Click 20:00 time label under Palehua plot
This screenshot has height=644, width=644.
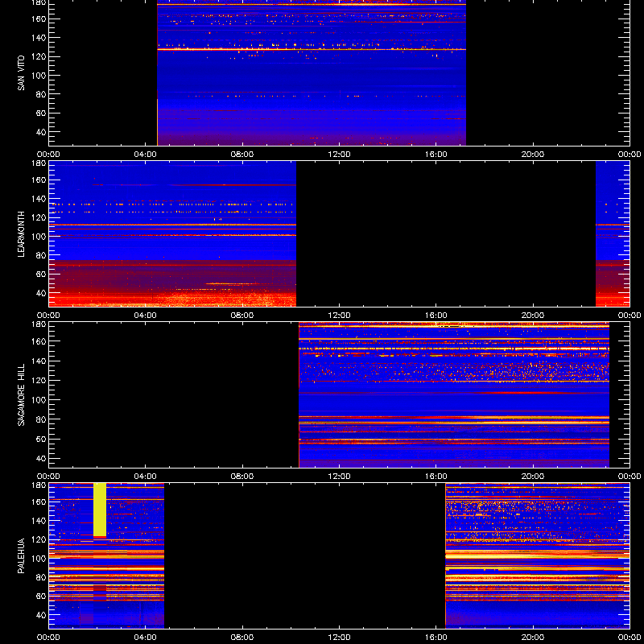tap(533, 638)
